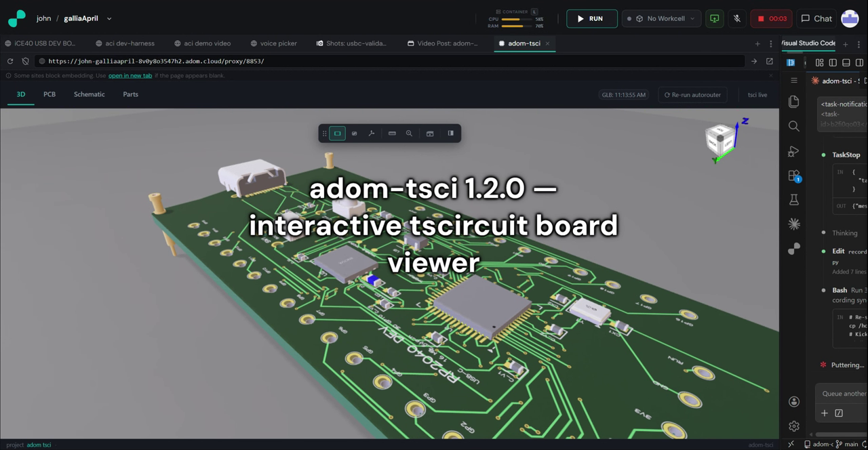Open page in external window icon
Image resolution: width=868 pixels, height=450 pixels.
[770, 61]
